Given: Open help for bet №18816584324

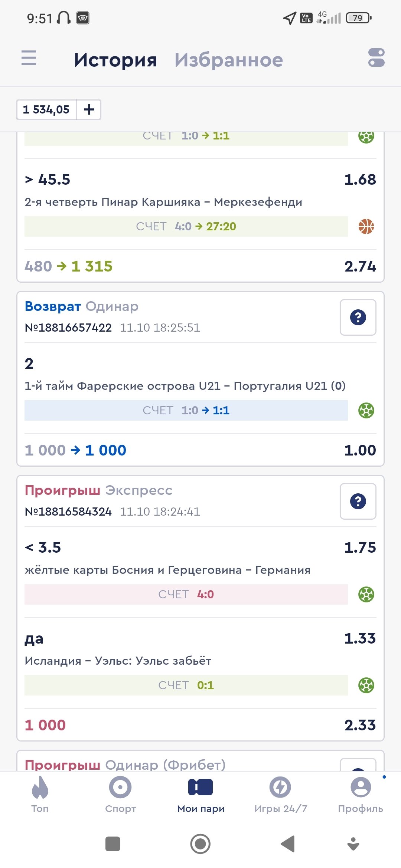Looking at the screenshot, I should 358,502.
